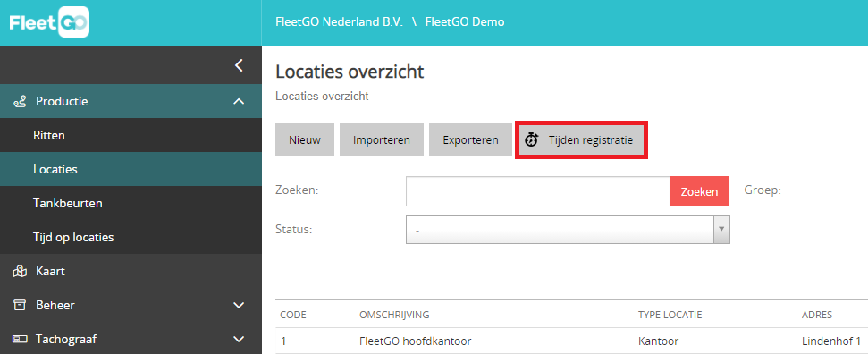This screenshot has width=868, height=354.
Task: Collapse the sidebar with the left arrow
Action: [239, 65]
